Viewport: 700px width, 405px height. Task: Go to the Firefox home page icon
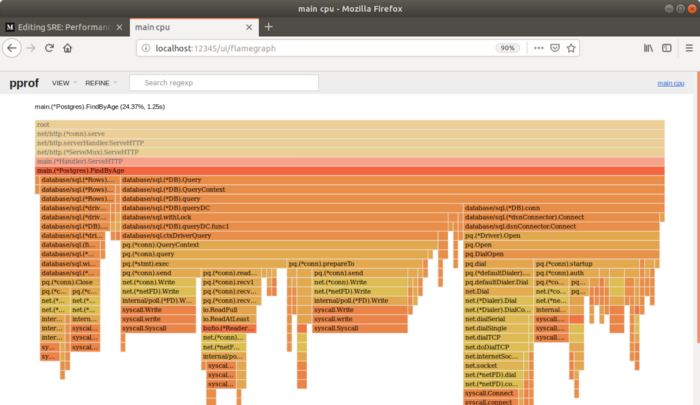(x=67, y=48)
